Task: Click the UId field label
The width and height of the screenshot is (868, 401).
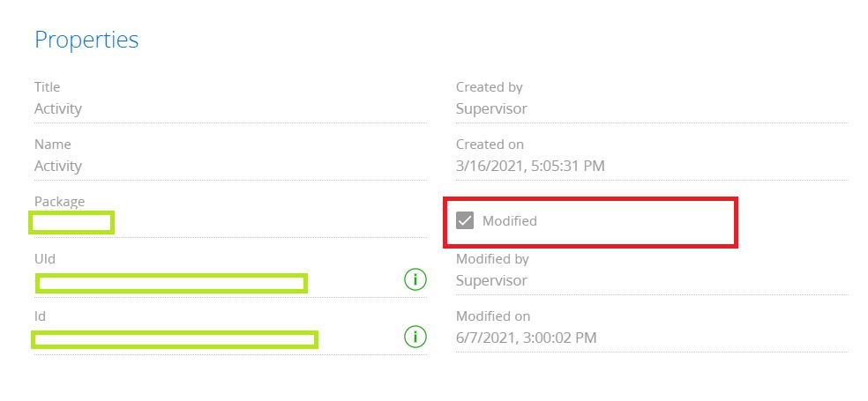Action: (45, 259)
